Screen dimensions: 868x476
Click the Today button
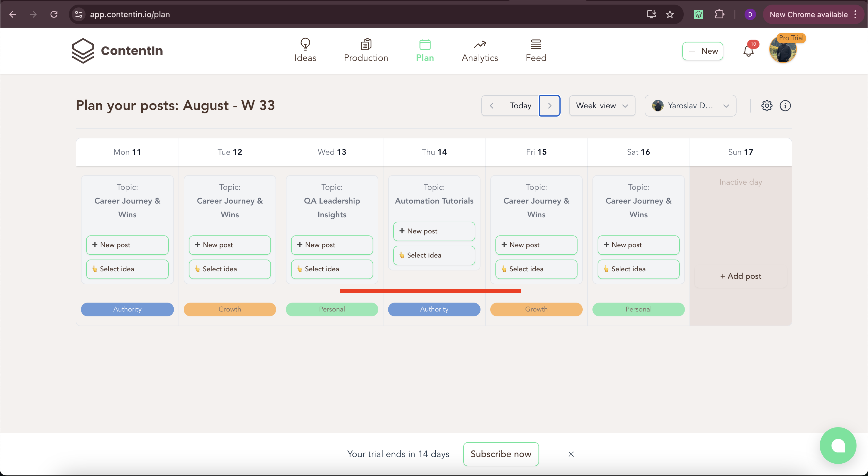pos(521,106)
